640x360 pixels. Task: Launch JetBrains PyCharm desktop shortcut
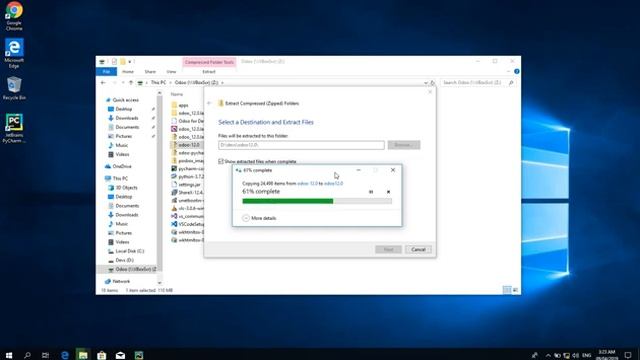click(14, 128)
